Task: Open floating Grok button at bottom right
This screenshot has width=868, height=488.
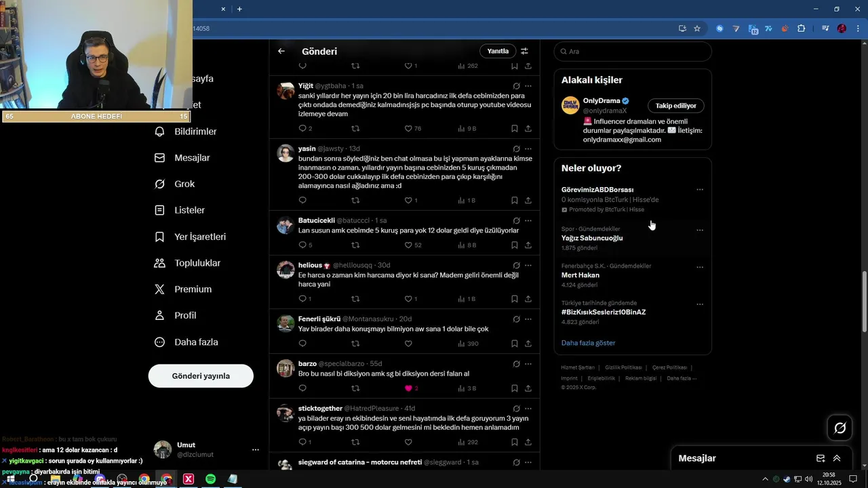Action: click(840, 428)
